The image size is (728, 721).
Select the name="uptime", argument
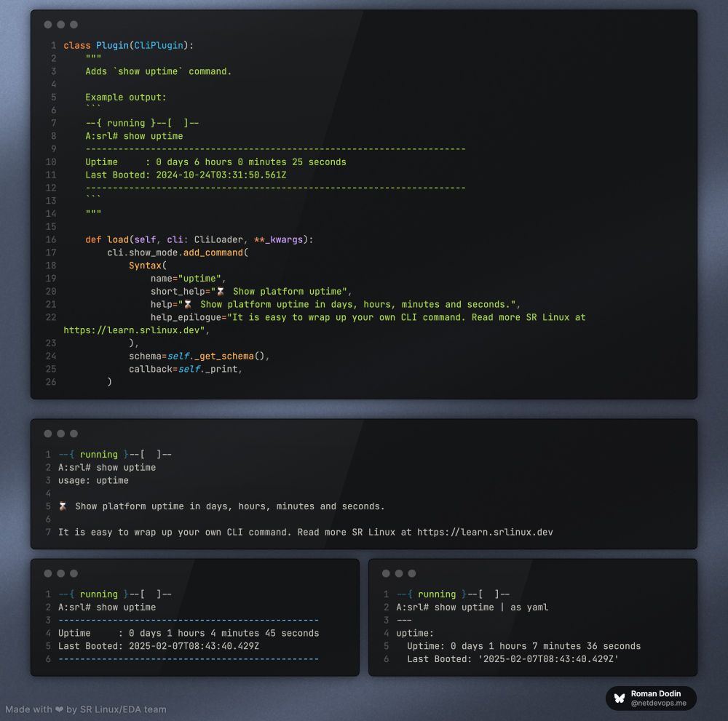[188, 279]
